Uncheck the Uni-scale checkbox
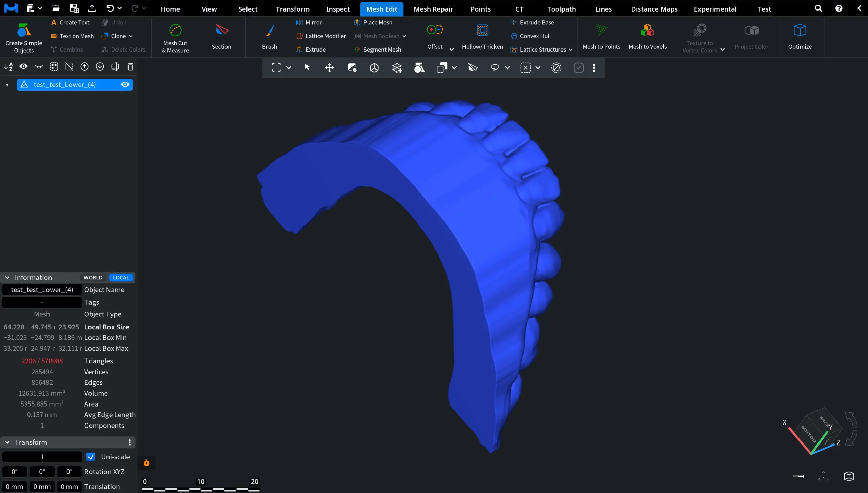The height and width of the screenshot is (493, 868). (x=90, y=457)
